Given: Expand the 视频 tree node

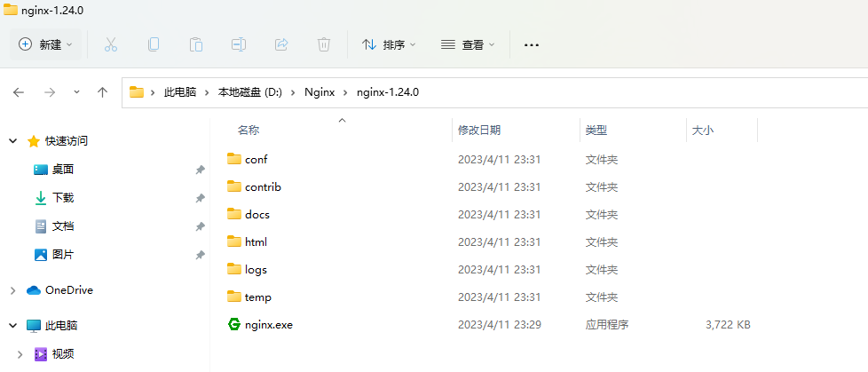Looking at the screenshot, I should pos(20,354).
